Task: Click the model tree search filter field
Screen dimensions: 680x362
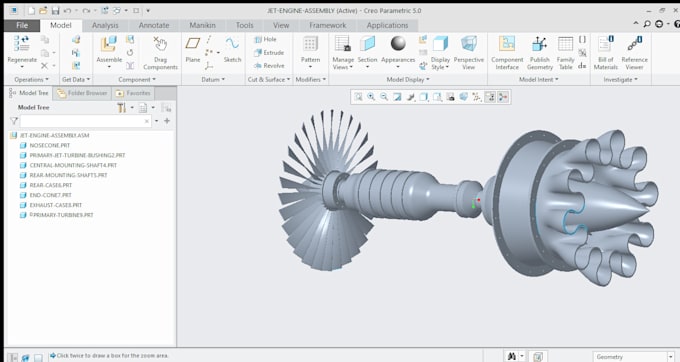Action: (85, 121)
